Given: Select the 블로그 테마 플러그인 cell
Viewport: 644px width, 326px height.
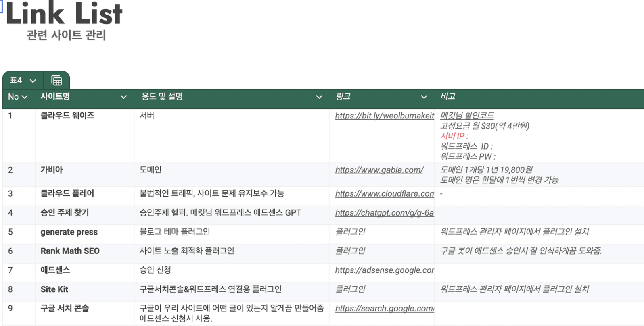Looking at the screenshot, I should tap(232, 234).
